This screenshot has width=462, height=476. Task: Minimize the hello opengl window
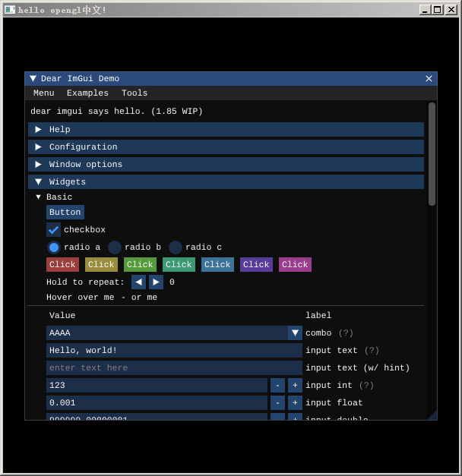(425, 10)
